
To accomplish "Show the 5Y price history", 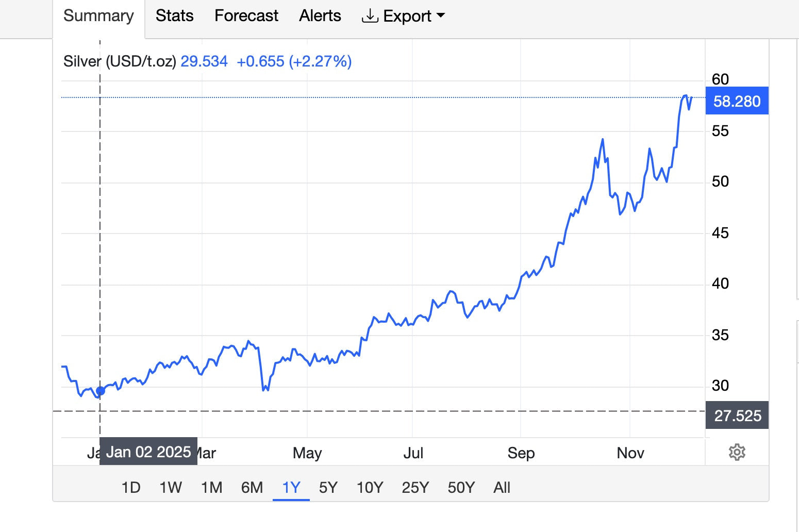I will [x=328, y=487].
